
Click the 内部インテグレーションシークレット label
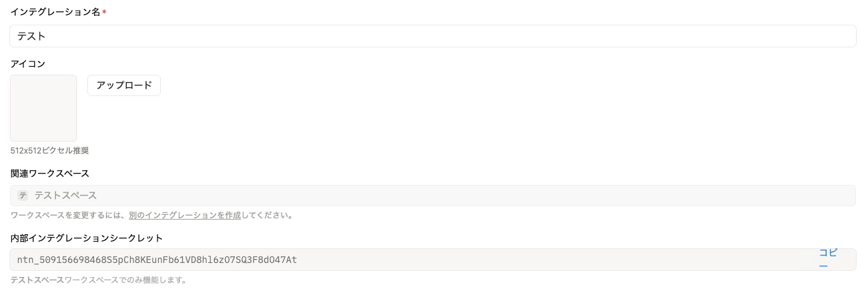click(87, 238)
